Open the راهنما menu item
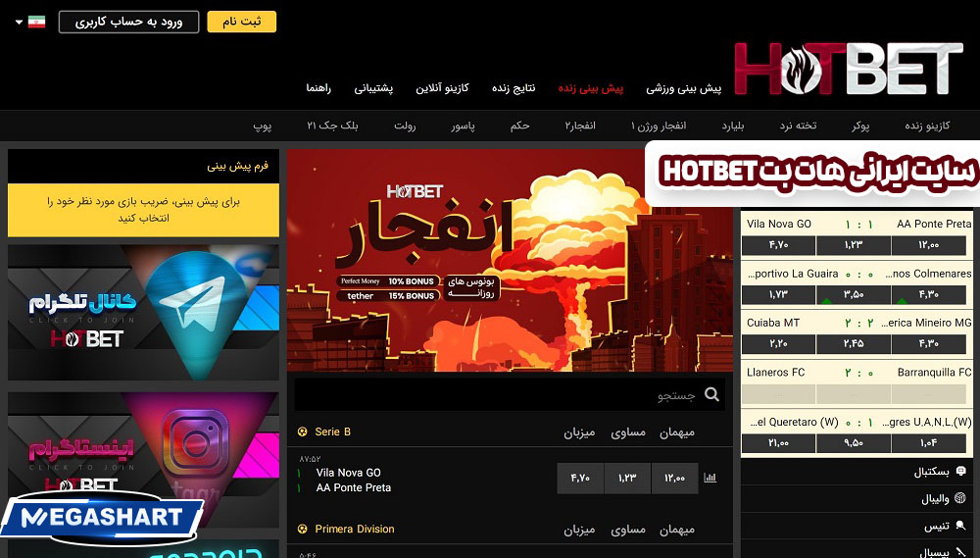Image resolution: width=980 pixels, height=558 pixels. [x=318, y=88]
